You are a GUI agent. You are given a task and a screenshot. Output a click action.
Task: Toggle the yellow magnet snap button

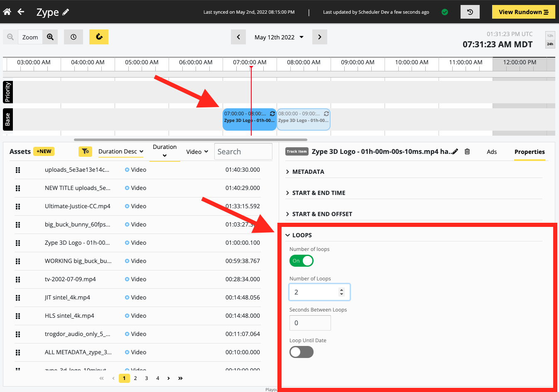99,37
